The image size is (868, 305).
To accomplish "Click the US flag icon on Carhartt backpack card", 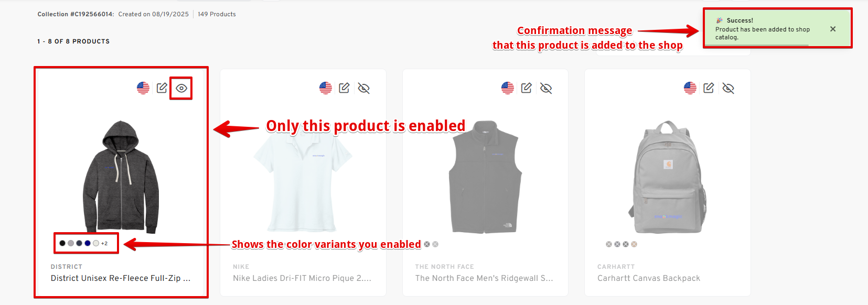I will pyautogui.click(x=690, y=88).
